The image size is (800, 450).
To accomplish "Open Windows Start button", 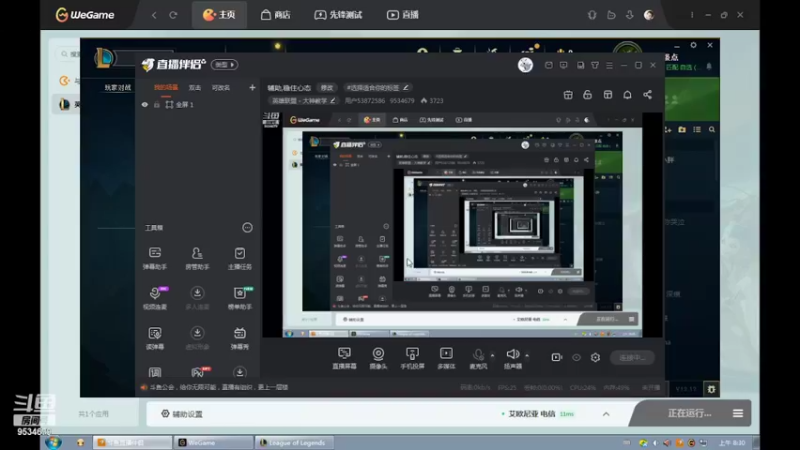I will (53, 442).
